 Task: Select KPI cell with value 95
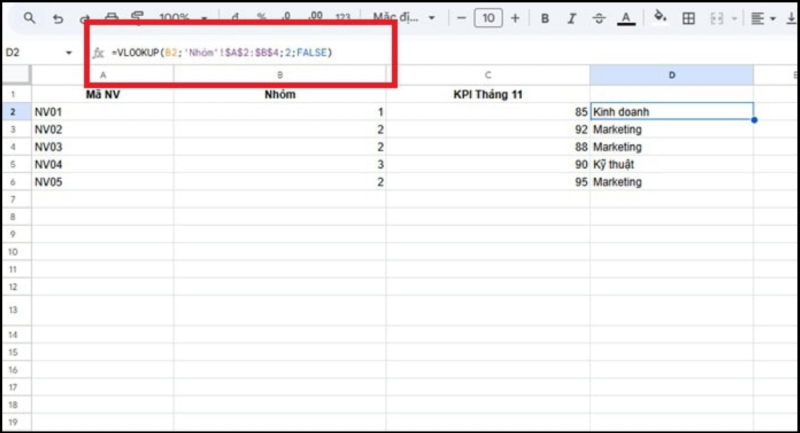click(x=488, y=182)
